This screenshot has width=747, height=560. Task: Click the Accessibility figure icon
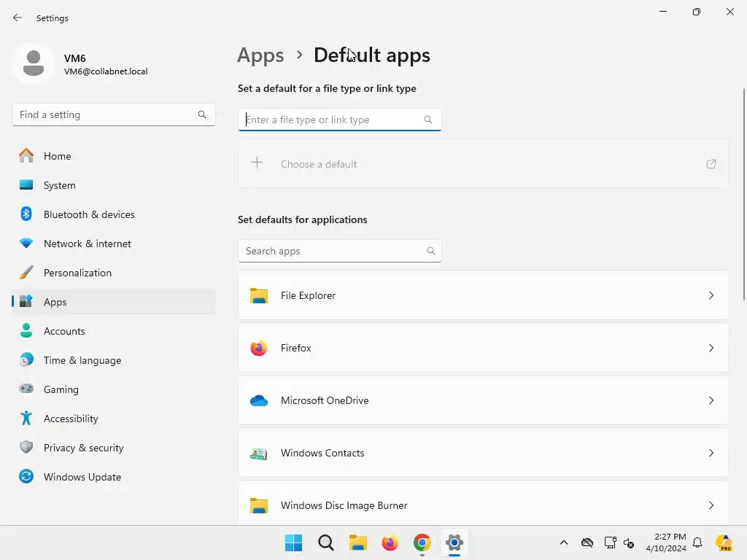[26, 418]
